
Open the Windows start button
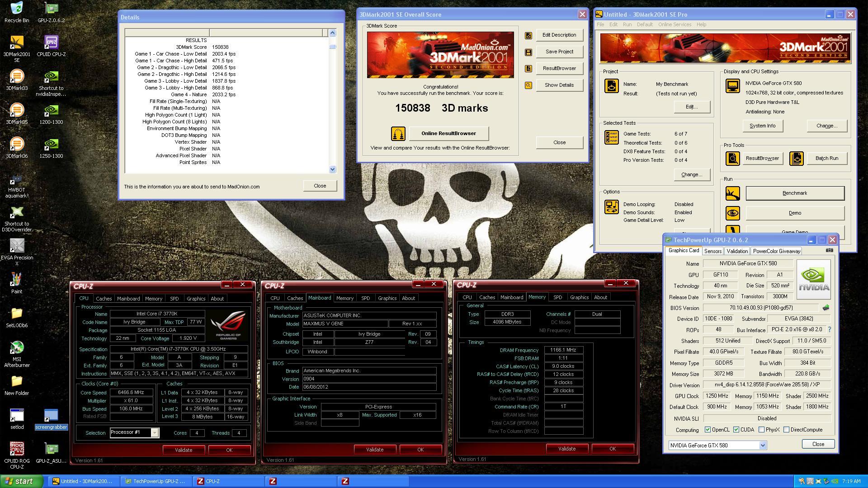(22, 481)
